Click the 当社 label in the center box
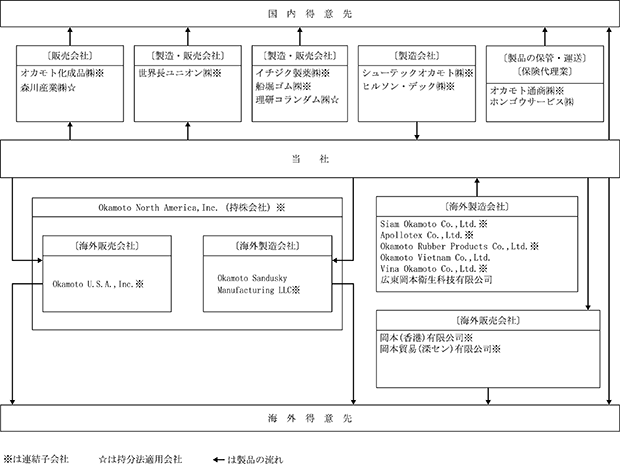The width and height of the screenshot is (620, 464). (x=310, y=159)
